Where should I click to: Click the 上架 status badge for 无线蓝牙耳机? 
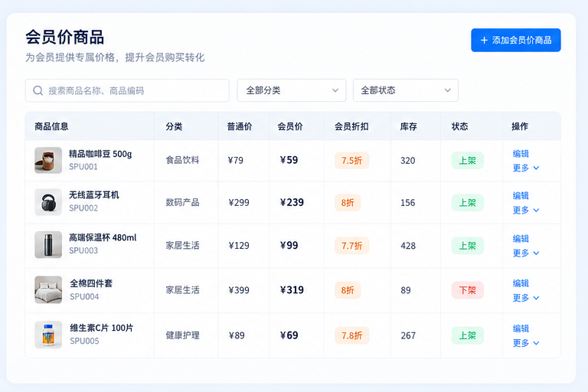[x=467, y=203]
